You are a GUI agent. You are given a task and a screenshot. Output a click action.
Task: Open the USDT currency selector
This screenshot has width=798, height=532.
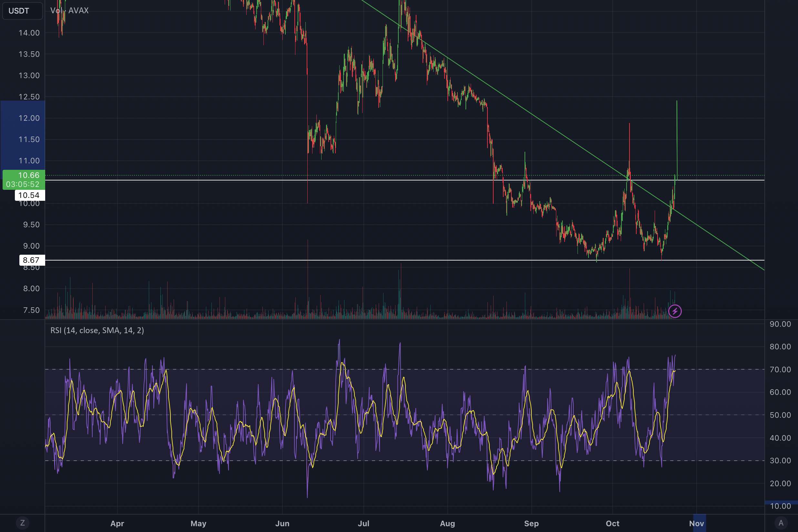pyautogui.click(x=22, y=11)
